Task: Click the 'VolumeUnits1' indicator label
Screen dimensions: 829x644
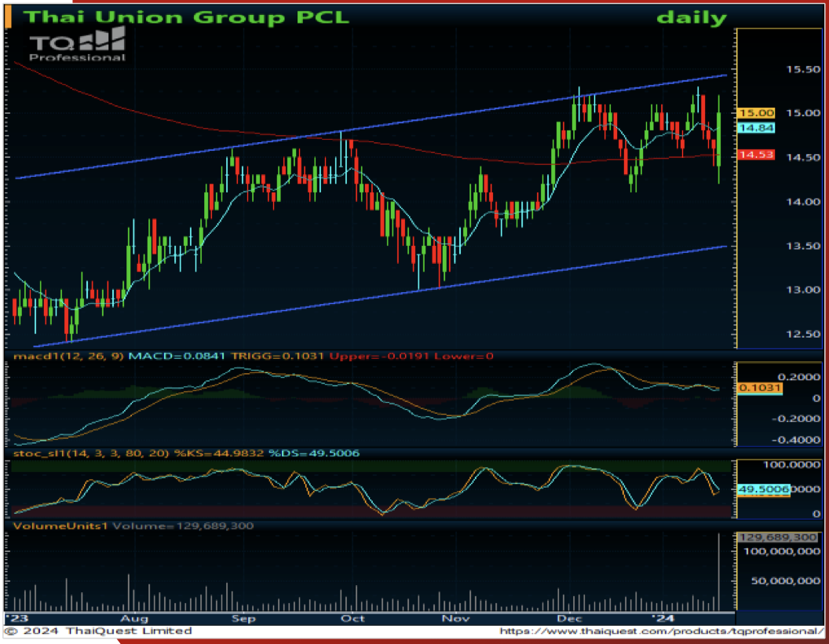Action: pos(60,526)
